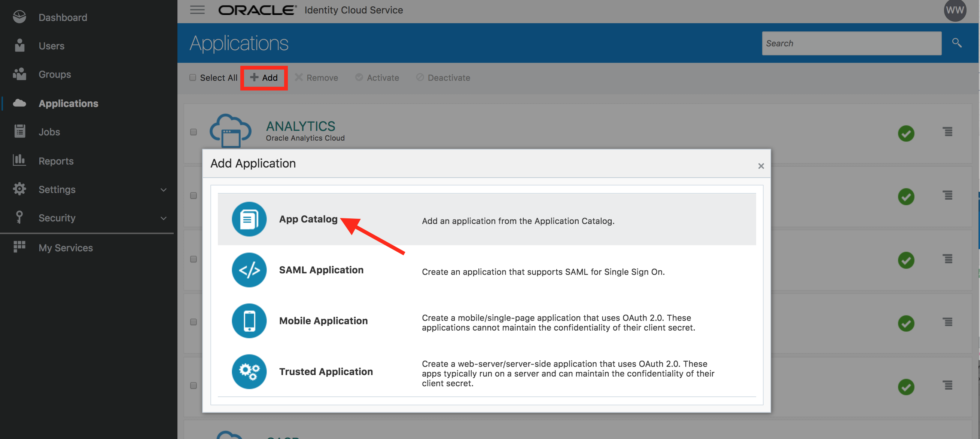
Task: Click green status checkmark in last visible row
Action: pyautogui.click(x=906, y=387)
